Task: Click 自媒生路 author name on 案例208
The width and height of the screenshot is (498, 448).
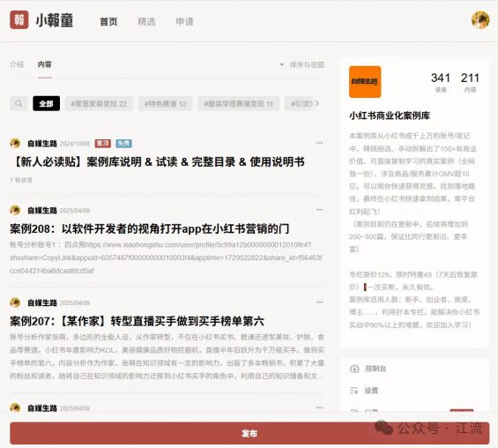Action: (x=42, y=211)
